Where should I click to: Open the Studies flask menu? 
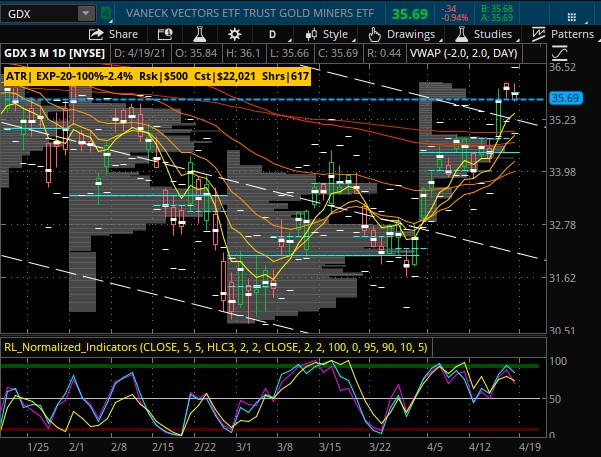pos(483,35)
